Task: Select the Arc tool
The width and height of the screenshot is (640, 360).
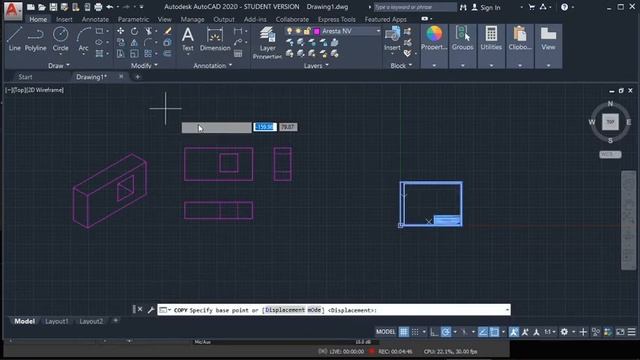Action: tap(83, 39)
